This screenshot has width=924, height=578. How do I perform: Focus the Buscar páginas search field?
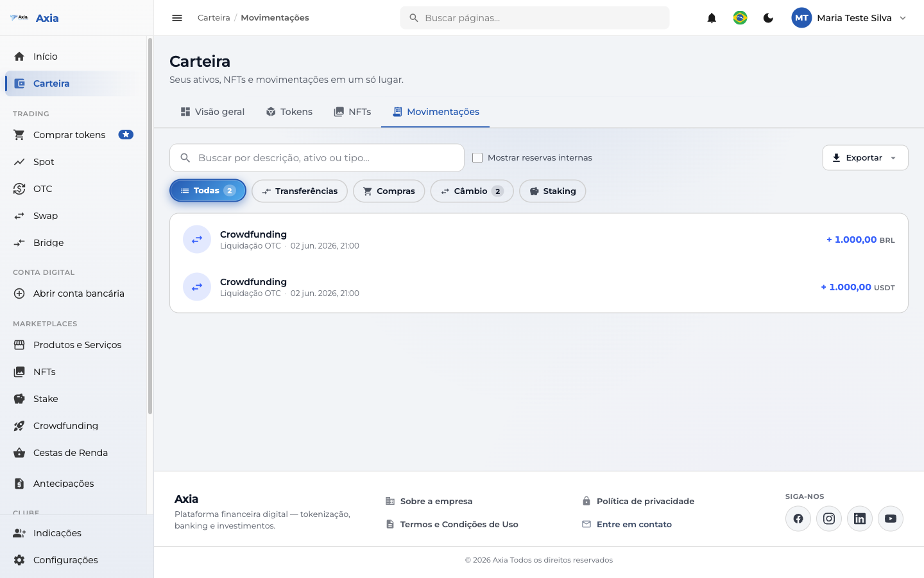pos(535,18)
